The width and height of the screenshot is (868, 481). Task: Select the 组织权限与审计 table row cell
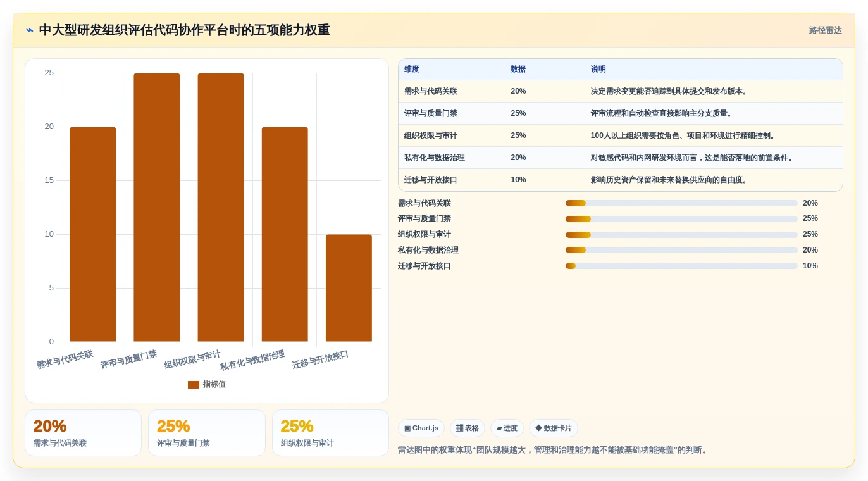[x=431, y=135]
